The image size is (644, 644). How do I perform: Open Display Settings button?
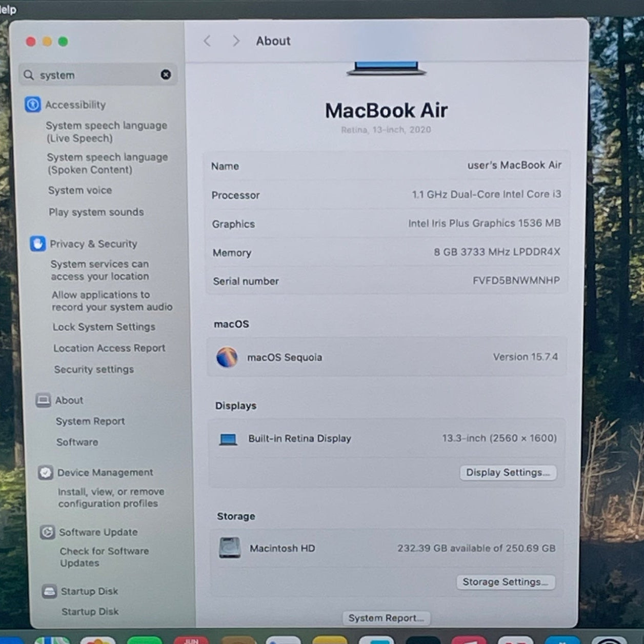[x=508, y=472]
